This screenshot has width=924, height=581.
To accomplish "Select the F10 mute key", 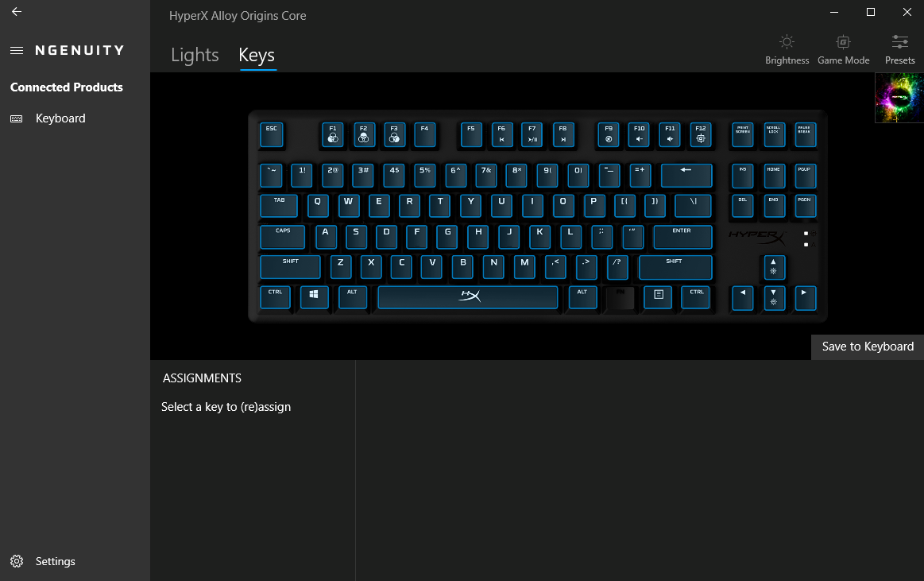I will point(640,135).
